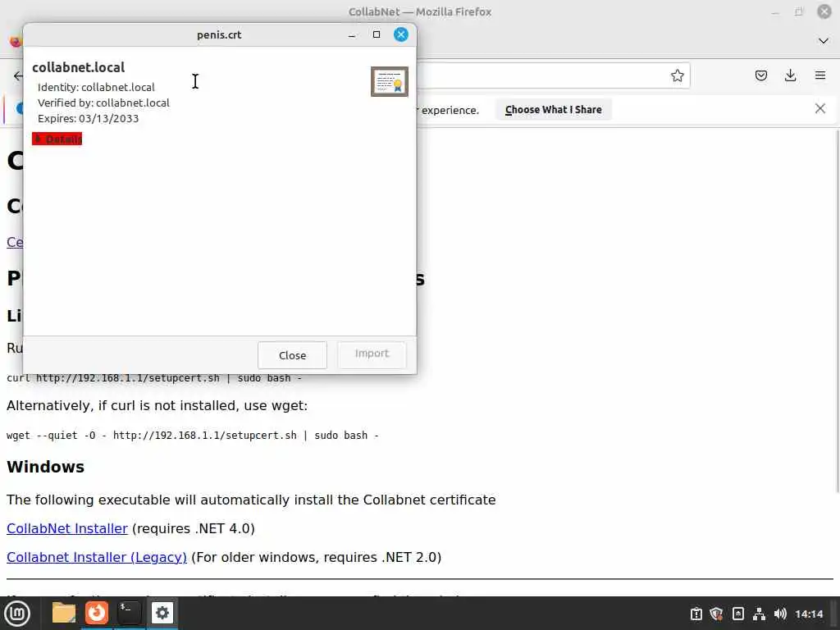List all tabs with the chevron dropdown
Screen dimensions: 840x630
824,41
